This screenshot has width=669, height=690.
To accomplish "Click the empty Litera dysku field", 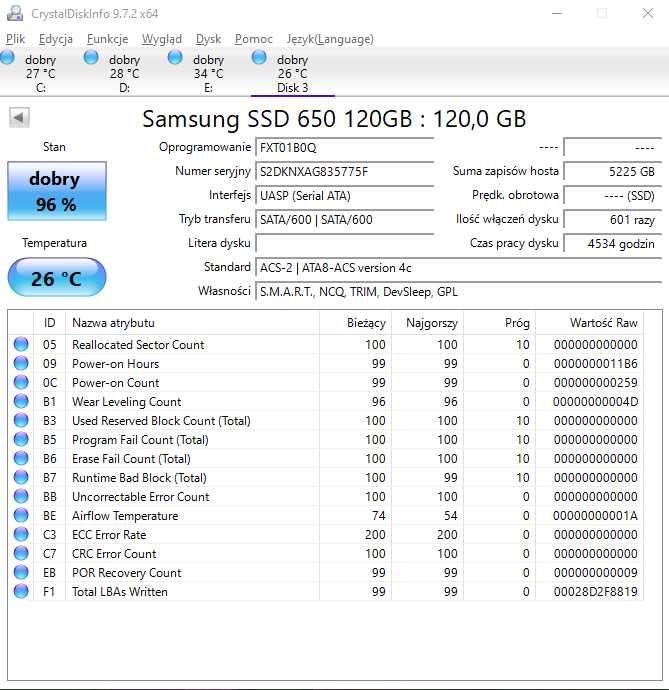I will tap(345, 243).
